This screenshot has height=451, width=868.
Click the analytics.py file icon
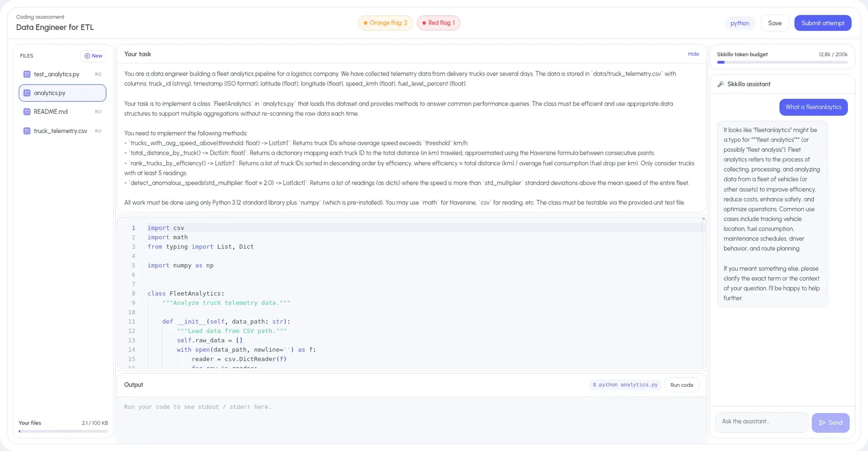pos(27,93)
